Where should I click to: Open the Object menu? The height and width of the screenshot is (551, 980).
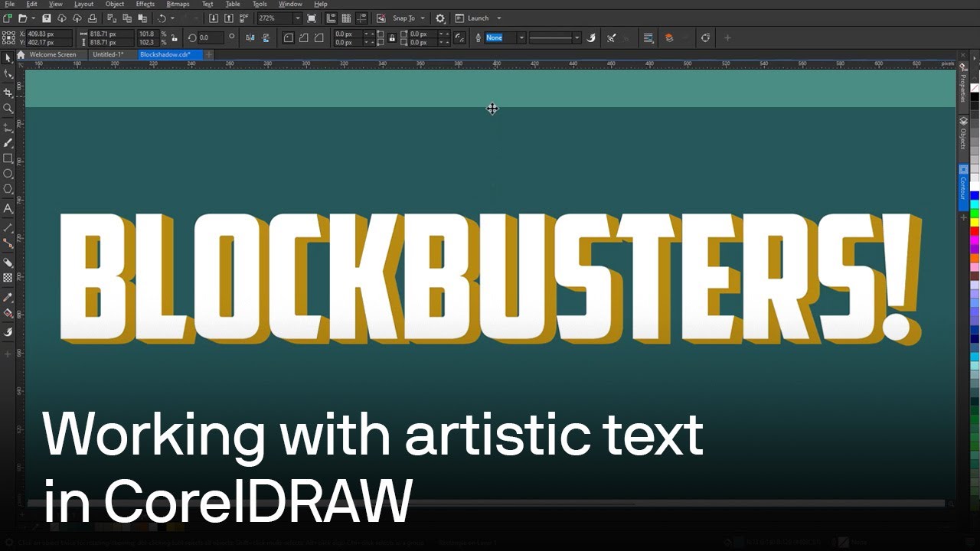coord(115,4)
